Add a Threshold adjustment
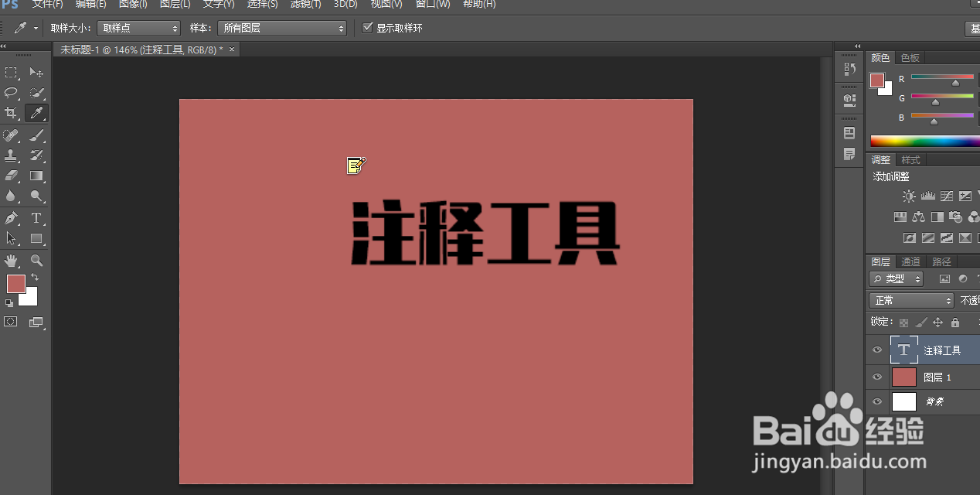 tap(947, 238)
